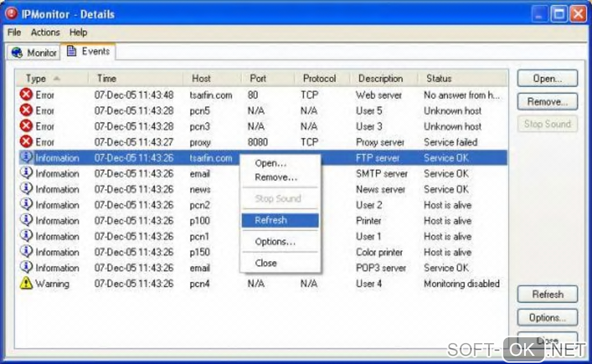Sort by the Host column header
592x364 pixels.
212,78
